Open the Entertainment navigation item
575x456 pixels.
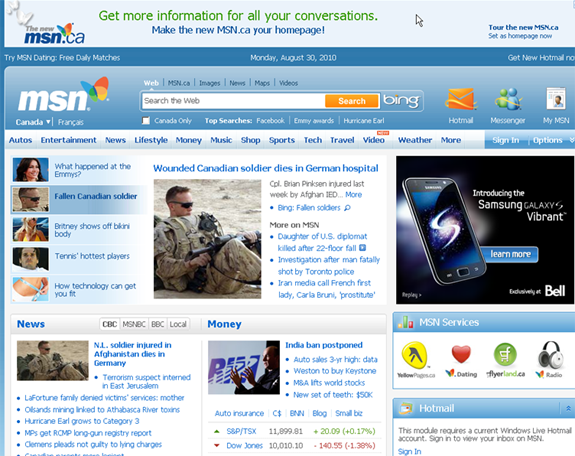(69, 140)
